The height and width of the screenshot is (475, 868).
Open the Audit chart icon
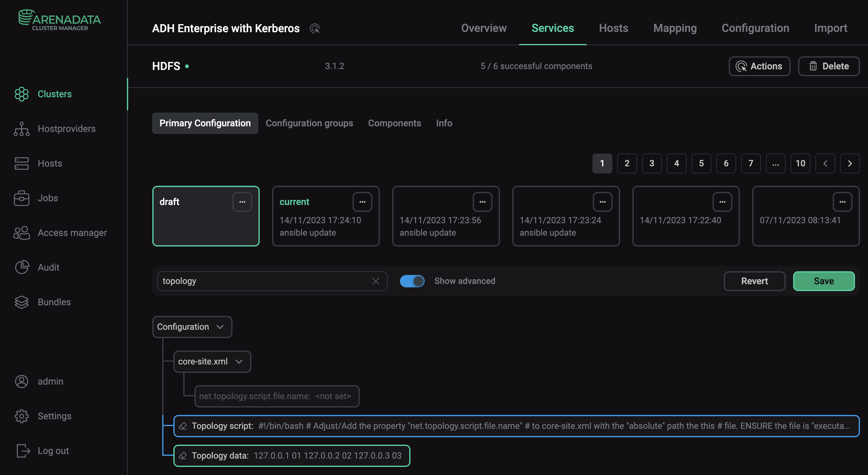tap(22, 267)
